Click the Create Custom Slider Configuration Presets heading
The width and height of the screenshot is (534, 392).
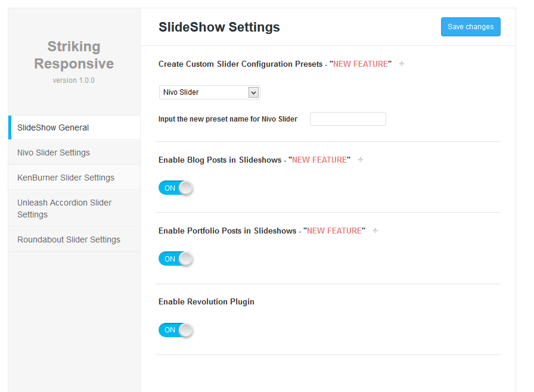pyautogui.click(x=275, y=64)
